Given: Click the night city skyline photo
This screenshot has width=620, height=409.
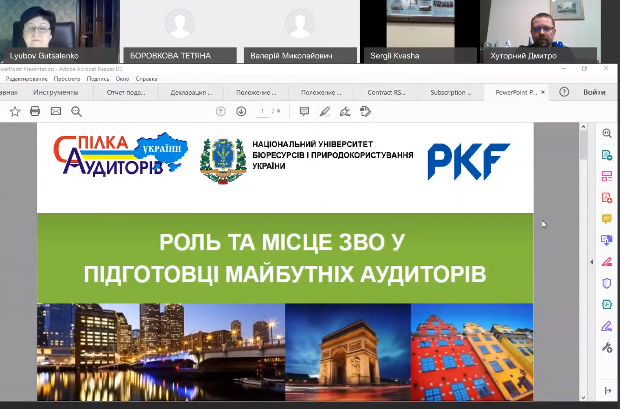Looking at the screenshot, I should [x=161, y=352].
